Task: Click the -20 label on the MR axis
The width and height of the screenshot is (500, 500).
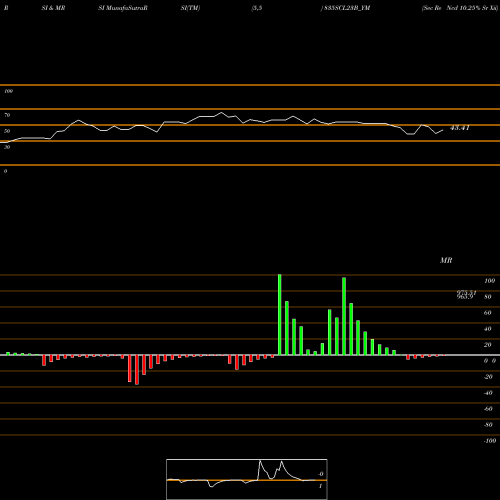Action: pyautogui.click(x=488, y=377)
